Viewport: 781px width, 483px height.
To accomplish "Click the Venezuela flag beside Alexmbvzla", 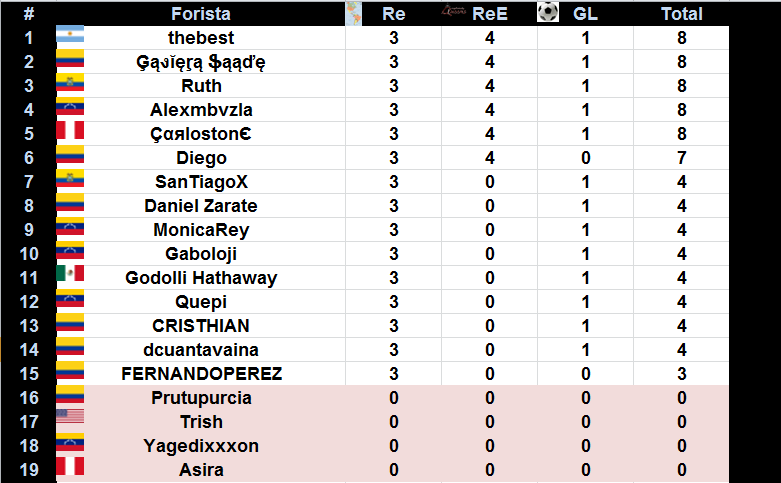I will click(x=70, y=107).
